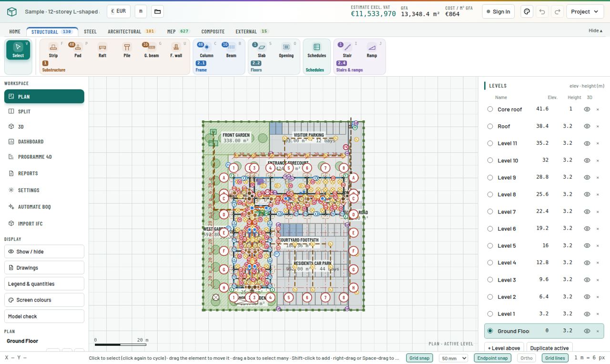Select the F. wall tool
The height and width of the screenshot is (364, 610).
tap(176, 51)
